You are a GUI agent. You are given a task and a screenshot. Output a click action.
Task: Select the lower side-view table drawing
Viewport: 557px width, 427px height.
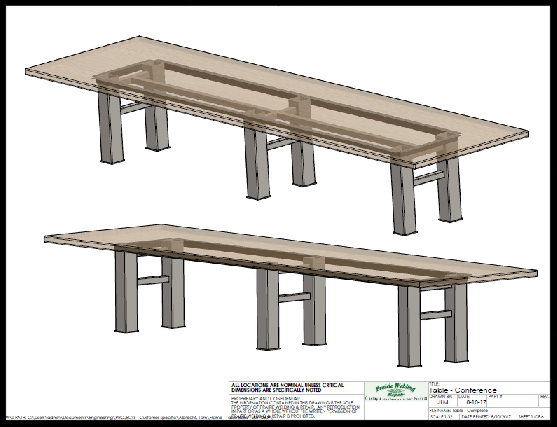pos(291,296)
